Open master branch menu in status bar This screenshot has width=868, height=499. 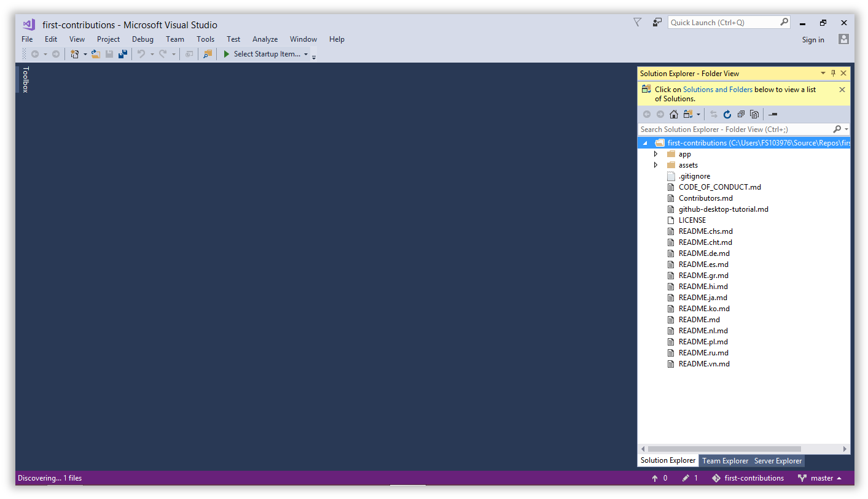point(820,478)
